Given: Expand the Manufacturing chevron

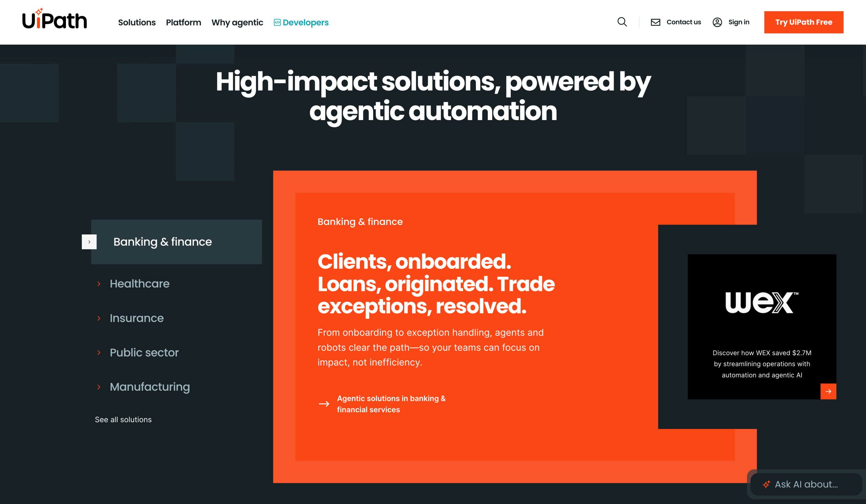Looking at the screenshot, I should (x=99, y=387).
